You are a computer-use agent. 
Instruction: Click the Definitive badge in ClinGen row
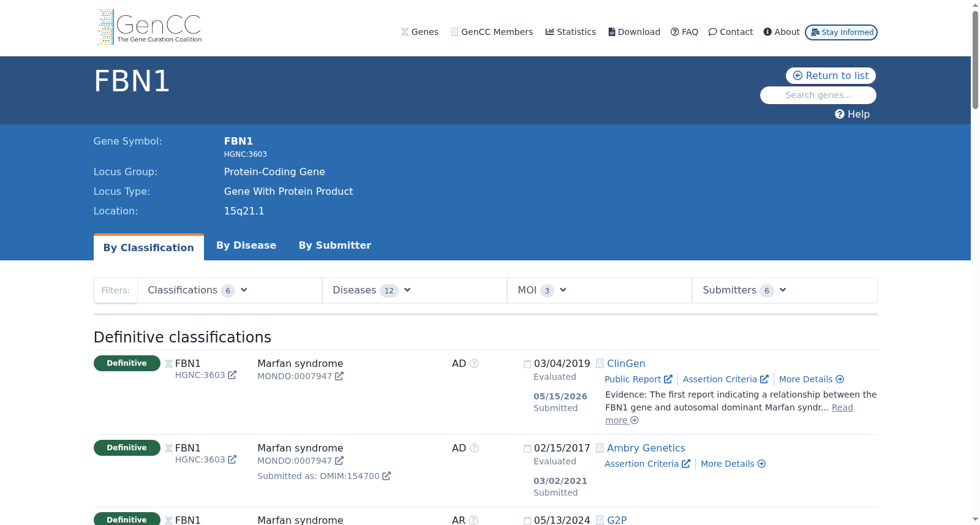pyautogui.click(x=127, y=363)
